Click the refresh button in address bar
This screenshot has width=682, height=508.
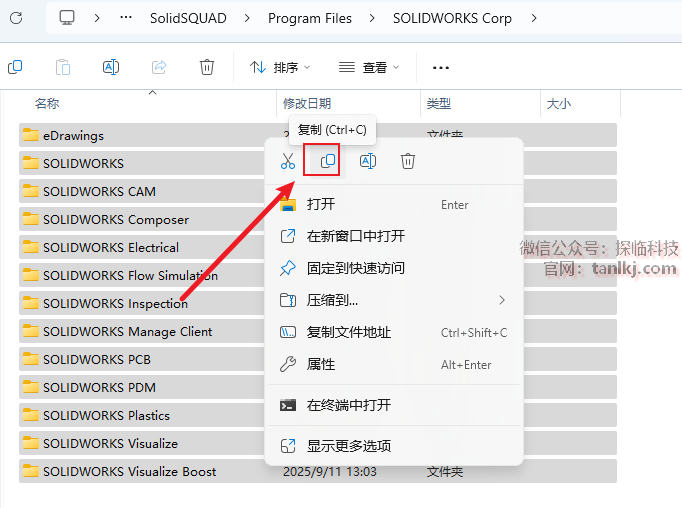tap(16, 18)
